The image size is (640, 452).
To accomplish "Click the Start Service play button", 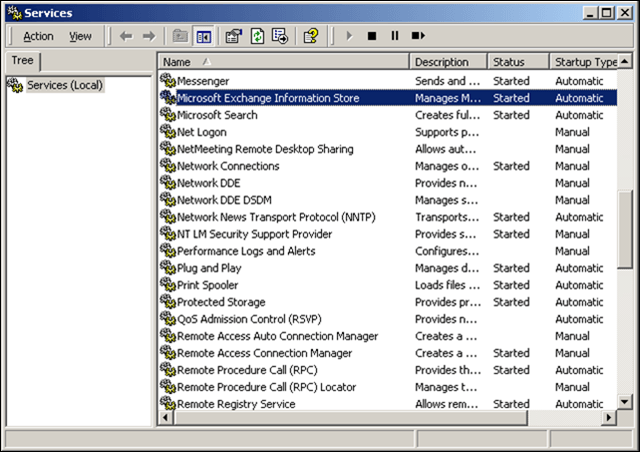I will [x=349, y=36].
